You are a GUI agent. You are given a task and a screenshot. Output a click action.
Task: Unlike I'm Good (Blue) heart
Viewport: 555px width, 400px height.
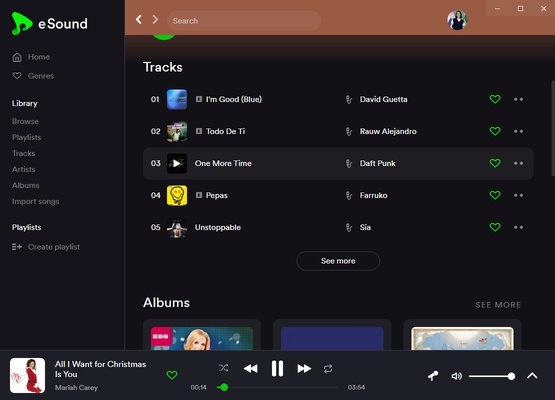(495, 99)
